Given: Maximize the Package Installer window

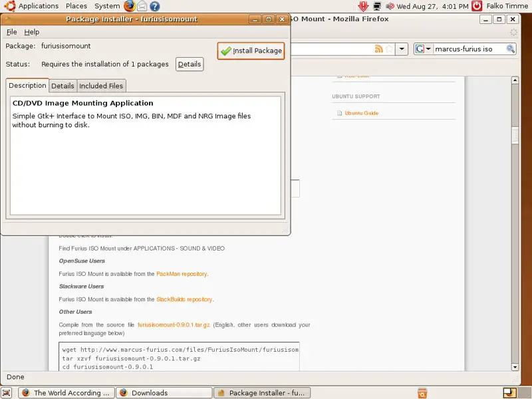Looking at the screenshot, I should 269,19.
